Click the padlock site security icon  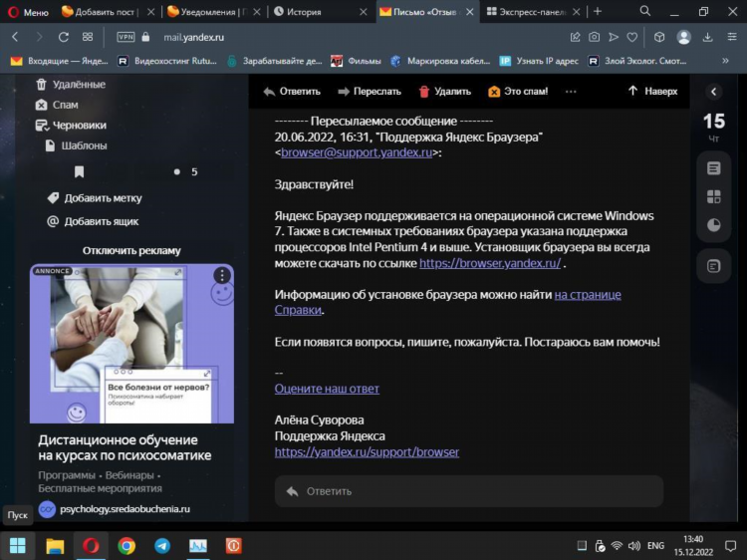coord(145,37)
